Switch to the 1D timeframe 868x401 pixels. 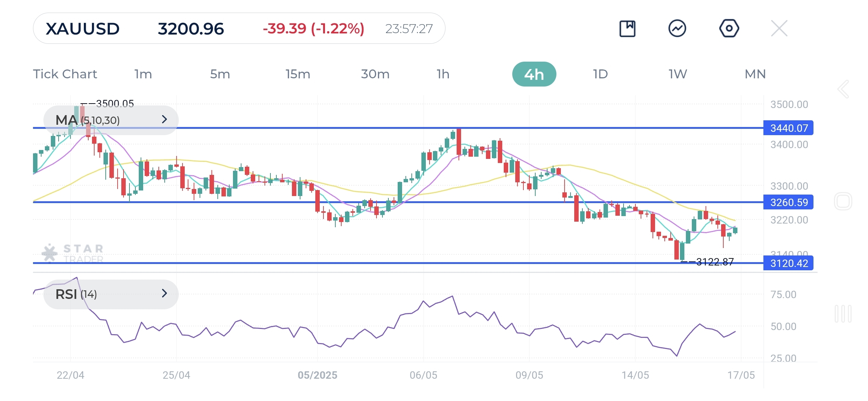(599, 74)
